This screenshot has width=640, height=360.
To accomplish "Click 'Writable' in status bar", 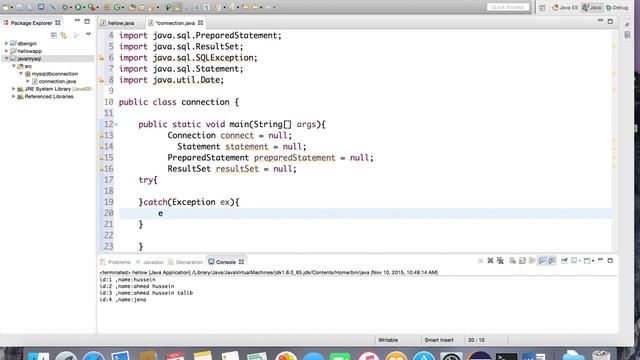I will coord(388,340).
